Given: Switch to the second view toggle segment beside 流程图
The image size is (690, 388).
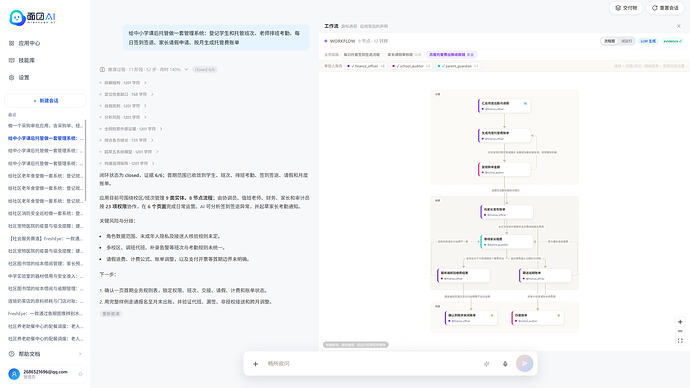Looking at the screenshot, I should tap(626, 41).
